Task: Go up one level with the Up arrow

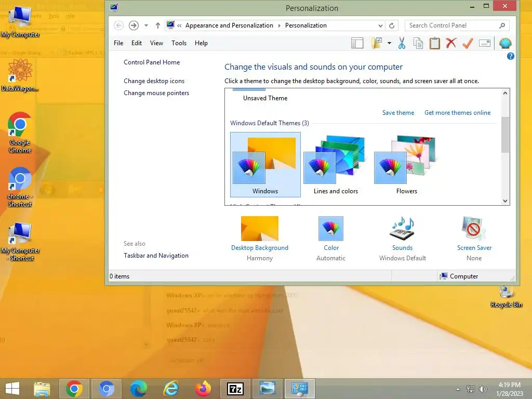Action: pos(158,25)
